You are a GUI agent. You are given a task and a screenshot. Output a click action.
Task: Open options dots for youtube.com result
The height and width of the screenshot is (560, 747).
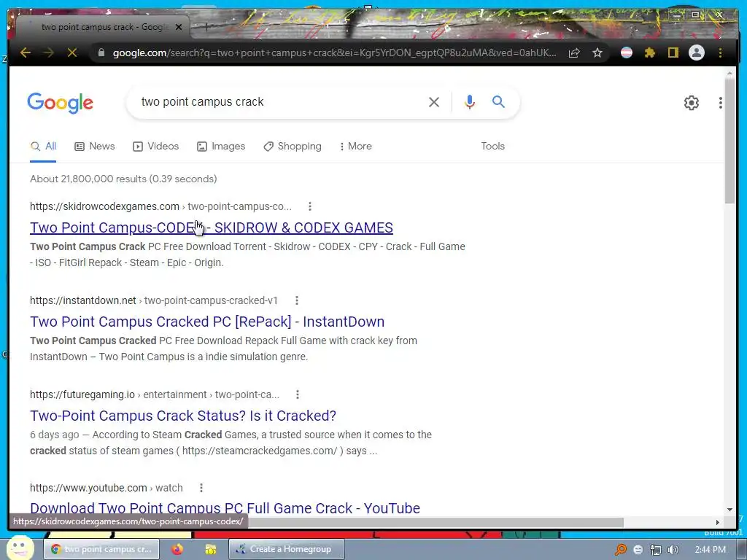tap(201, 488)
